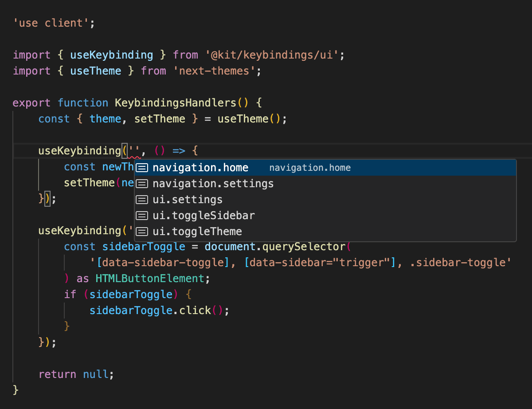The width and height of the screenshot is (532, 409).
Task: Place cursor in red-underlined empty string
Action: (x=134, y=151)
